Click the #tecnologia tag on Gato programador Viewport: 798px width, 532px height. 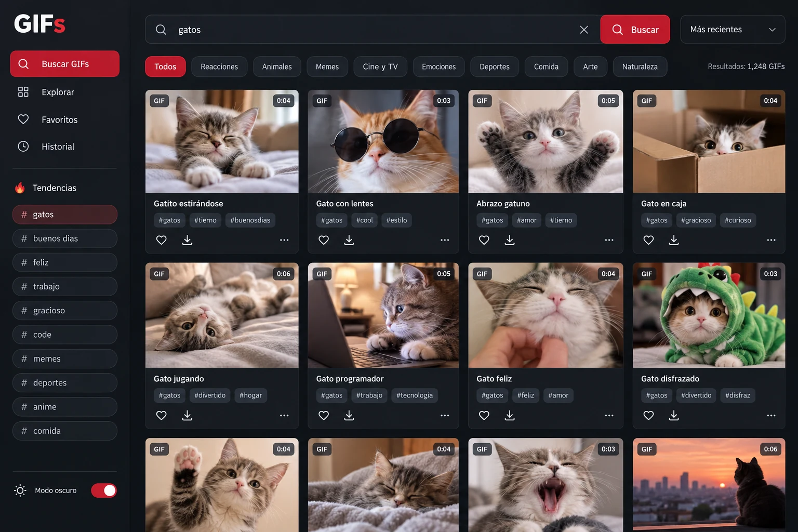415,395
